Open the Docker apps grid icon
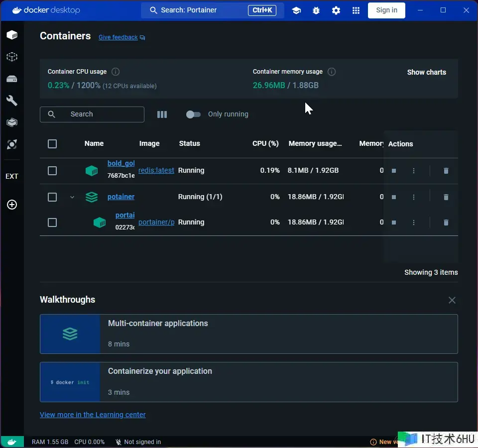 click(x=356, y=10)
